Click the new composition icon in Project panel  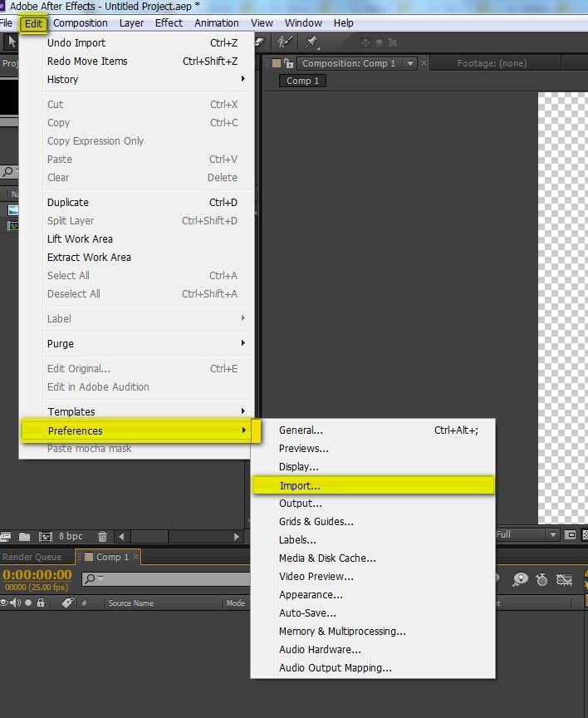coord(46,536)
